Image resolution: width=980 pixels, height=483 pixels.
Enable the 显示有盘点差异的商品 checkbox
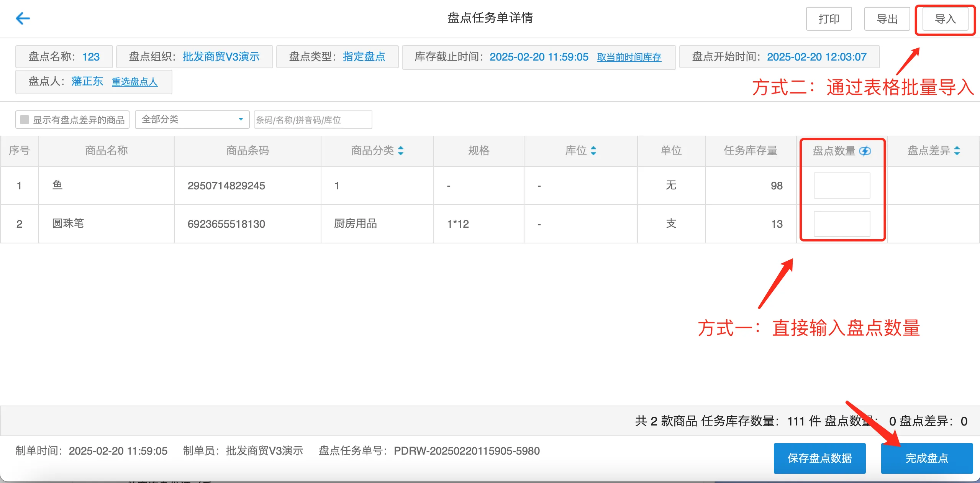25,120
